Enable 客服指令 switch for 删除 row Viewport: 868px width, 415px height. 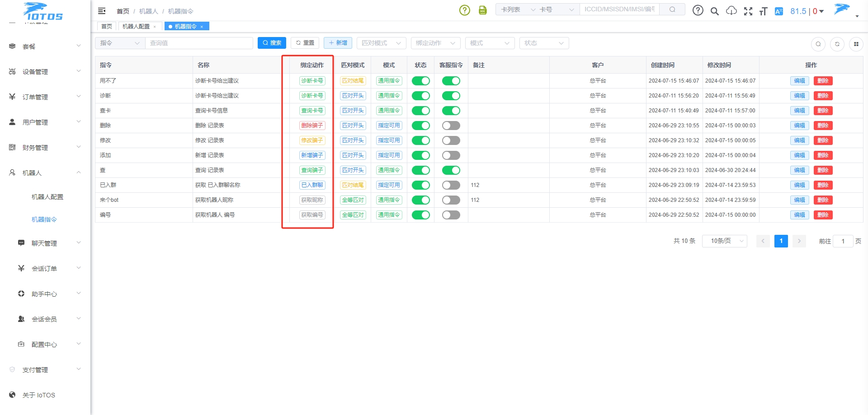pos(451,126)
